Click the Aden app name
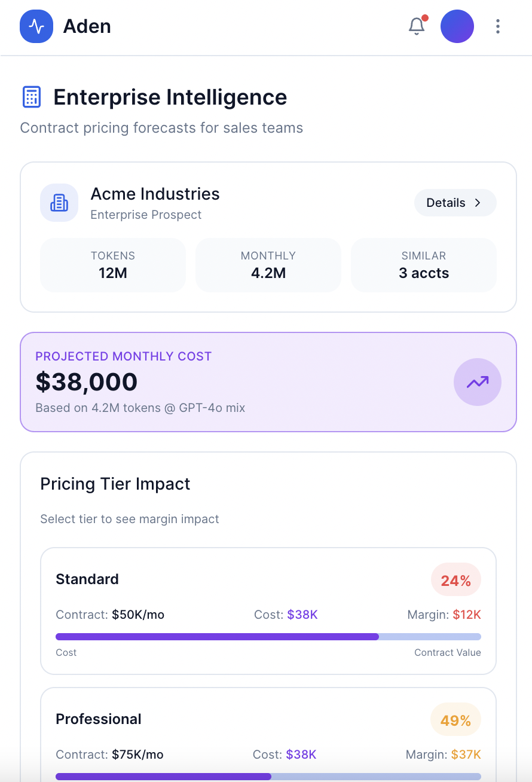Screen dimensions: 532x782 tap(87, 26)
